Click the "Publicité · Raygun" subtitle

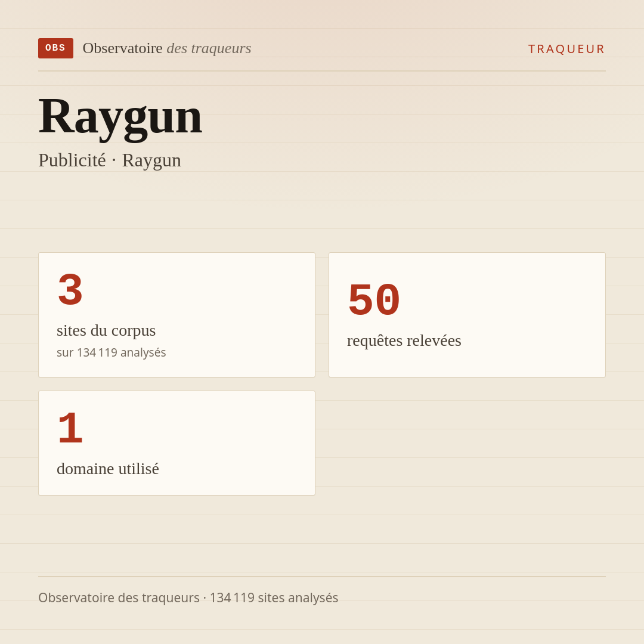tap(110, 160)
